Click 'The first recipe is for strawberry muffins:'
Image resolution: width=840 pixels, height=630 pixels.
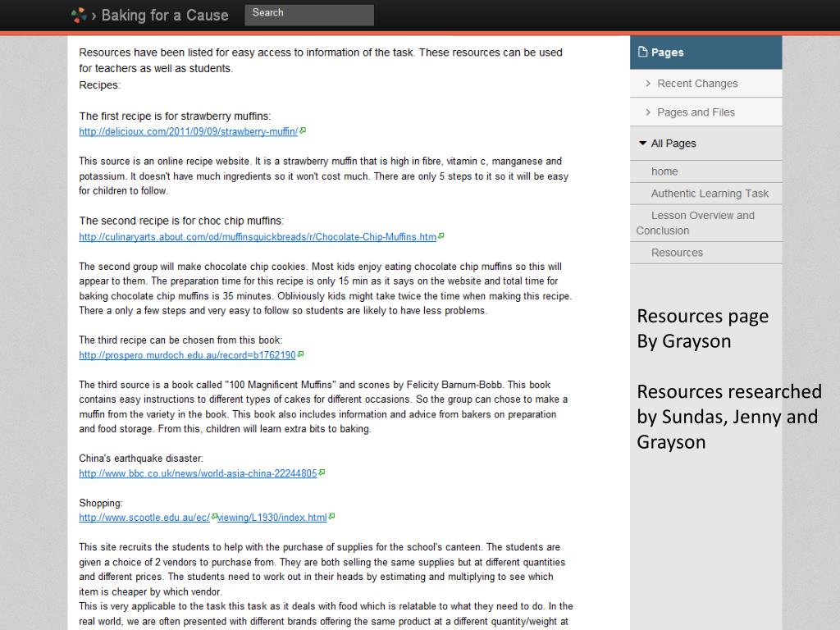click(x=175, y=116)
